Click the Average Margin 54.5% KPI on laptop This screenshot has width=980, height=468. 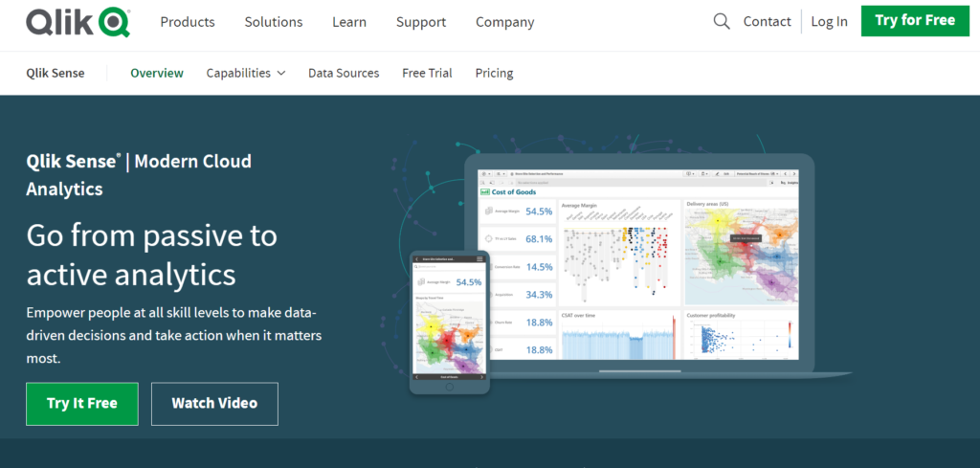click(518, 212)
